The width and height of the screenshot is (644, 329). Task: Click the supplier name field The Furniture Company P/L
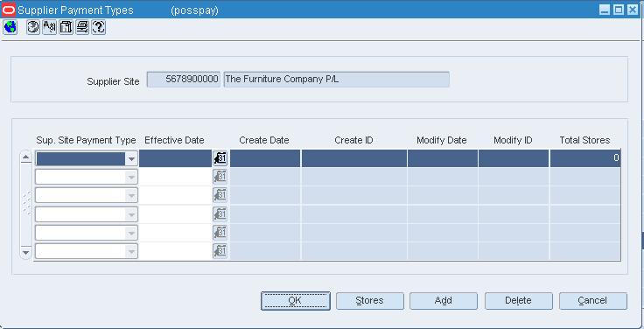[x=336, y=80]
